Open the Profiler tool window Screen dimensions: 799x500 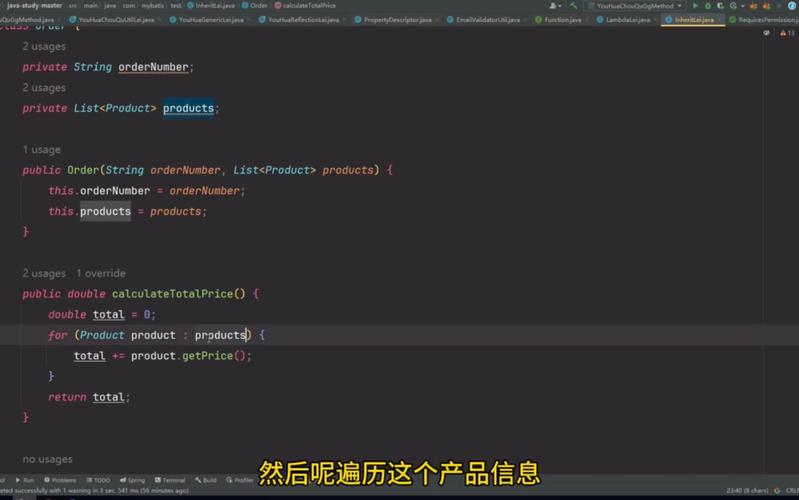tap(240, 480)
